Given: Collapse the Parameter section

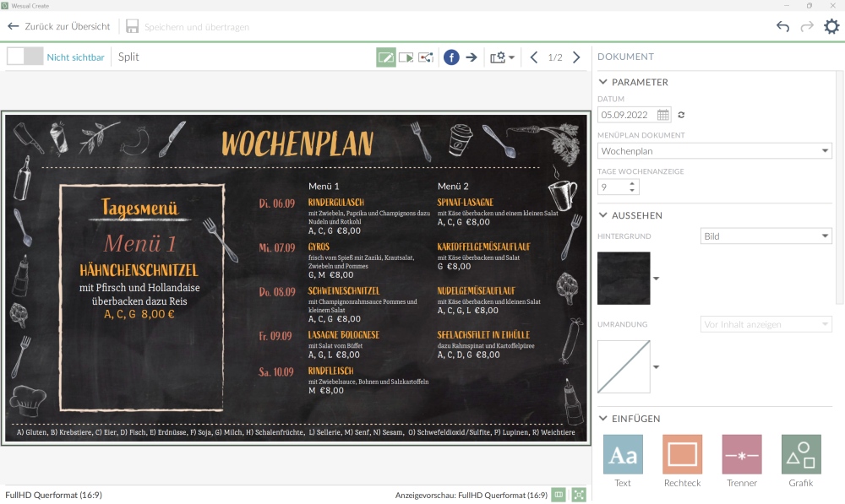Looking at the screenshot, I should (x=603, y=82).
